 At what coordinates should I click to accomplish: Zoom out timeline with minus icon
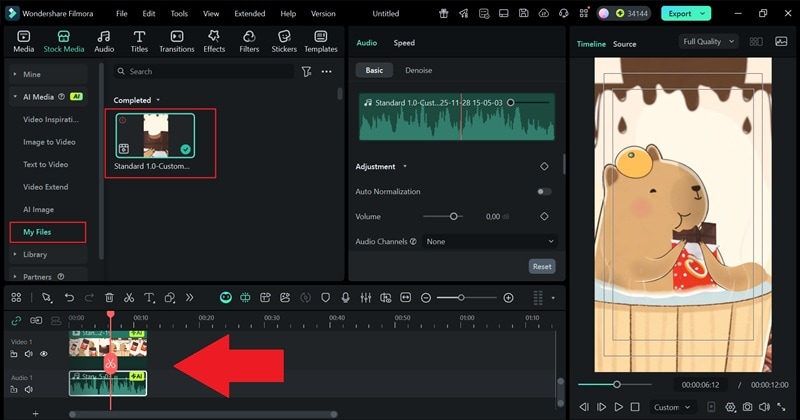click(x=426, y=298)
